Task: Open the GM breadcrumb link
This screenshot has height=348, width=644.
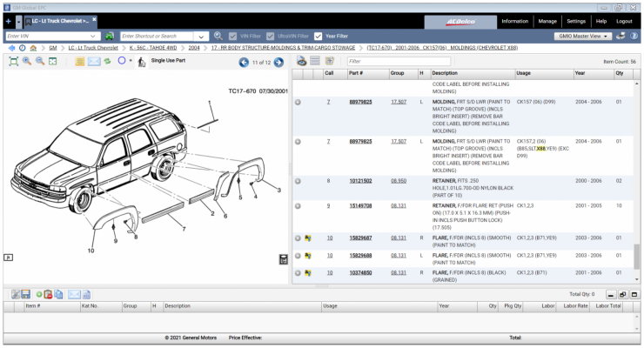Action: [x=53, y=48]
